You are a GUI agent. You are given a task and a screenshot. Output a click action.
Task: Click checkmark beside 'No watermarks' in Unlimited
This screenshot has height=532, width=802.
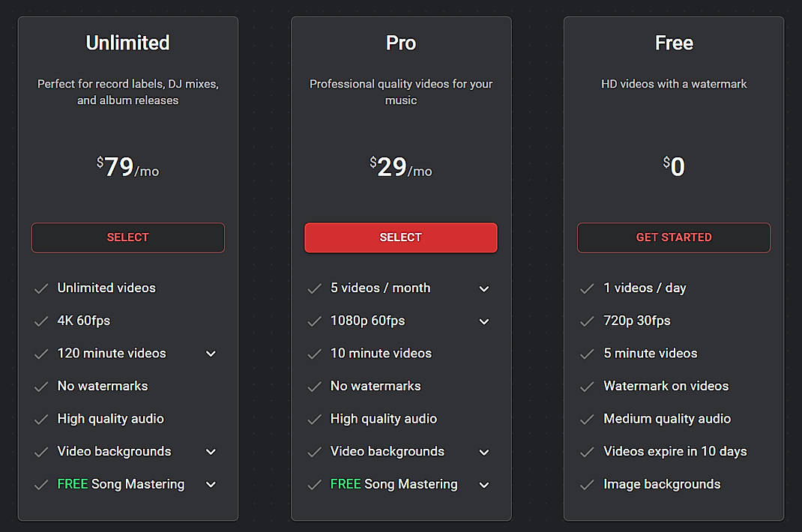[x=41, y=387]
